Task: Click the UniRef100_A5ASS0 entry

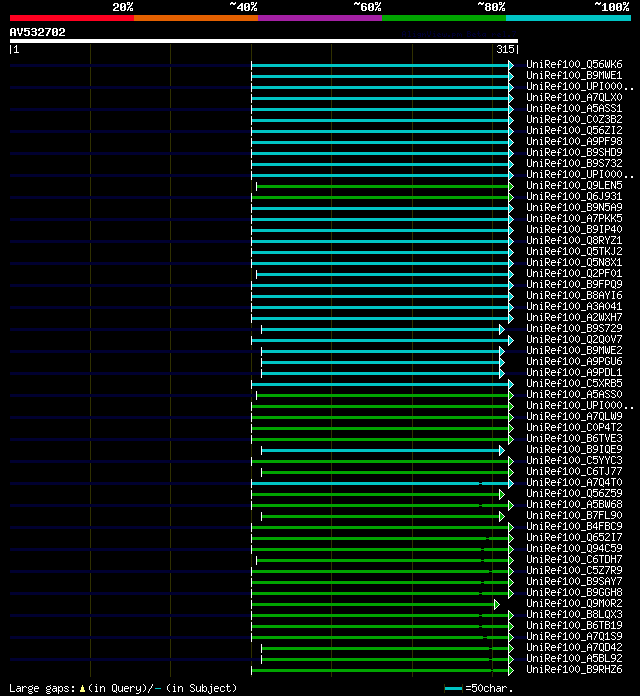Action: 574,395
